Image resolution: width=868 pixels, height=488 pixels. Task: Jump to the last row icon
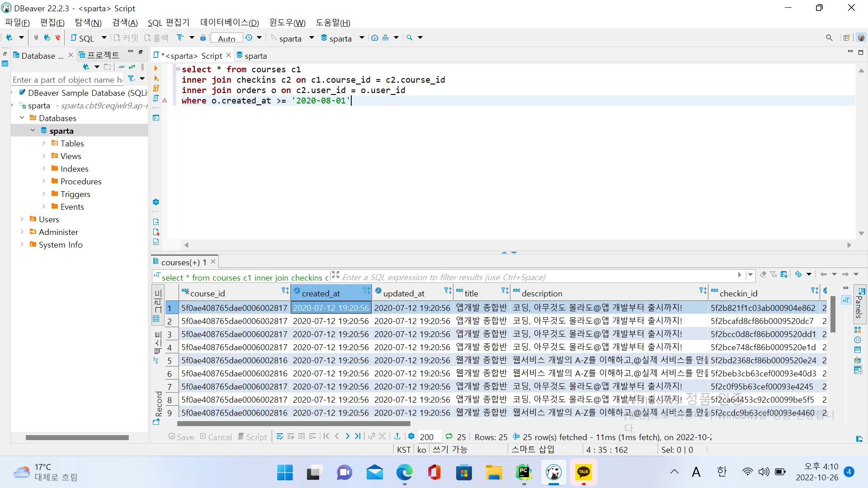coord(358,436)
